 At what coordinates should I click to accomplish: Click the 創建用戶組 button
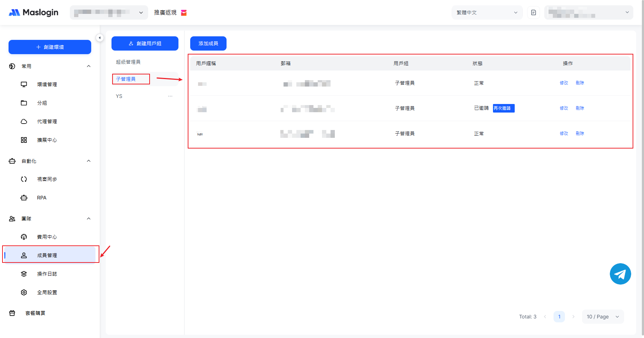pyautogui.click(x=145, y=43)
